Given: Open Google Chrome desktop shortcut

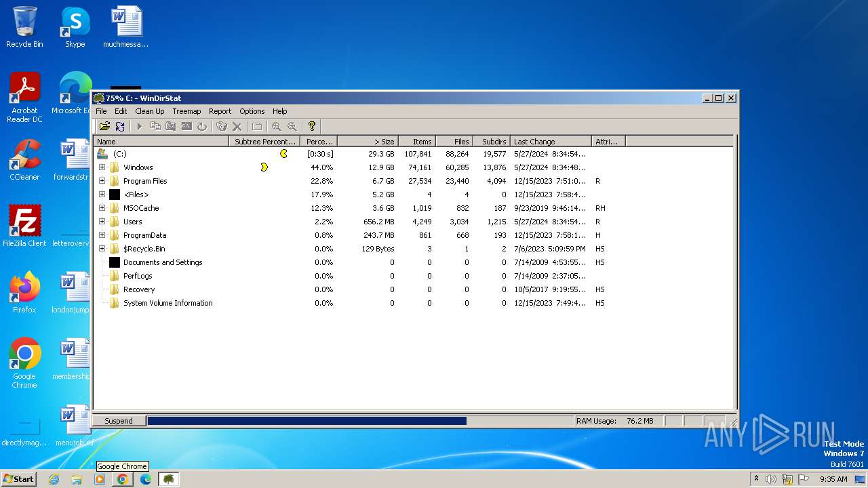Looking at the screenshot, I should (24, 363).
